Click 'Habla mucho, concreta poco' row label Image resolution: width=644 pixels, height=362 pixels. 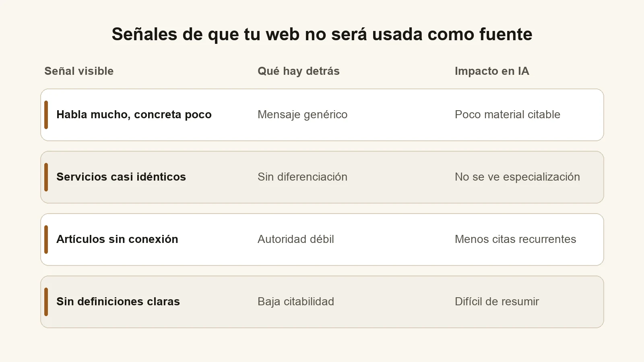134,115
